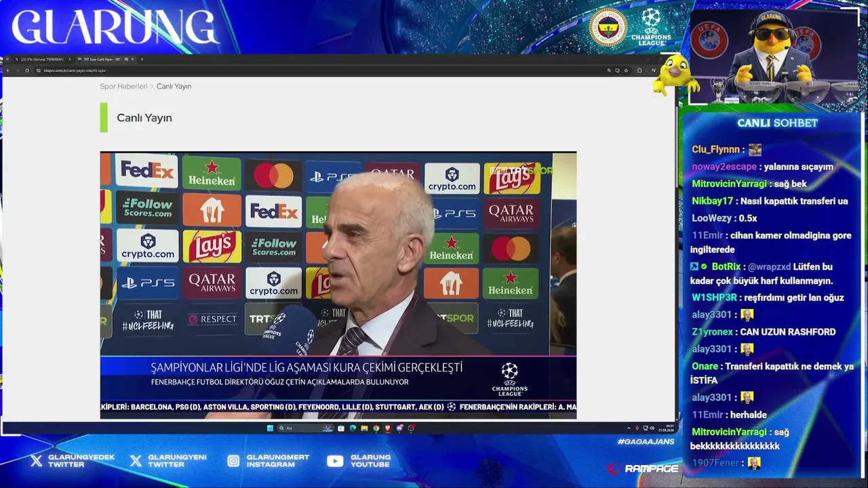
Task: Click the Glarung YouTube icon
Action: 335,461
